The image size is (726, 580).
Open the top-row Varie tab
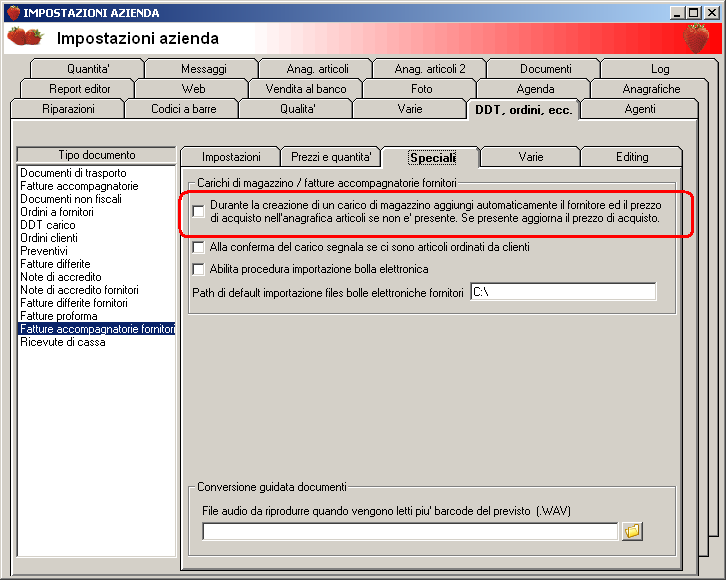(410, 109)
